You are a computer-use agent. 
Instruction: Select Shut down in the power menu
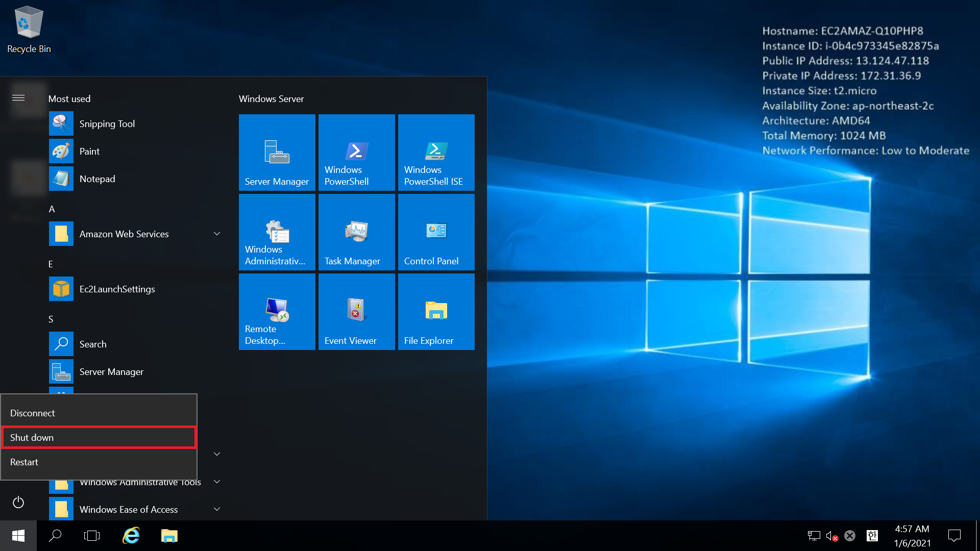coord(99,438)
